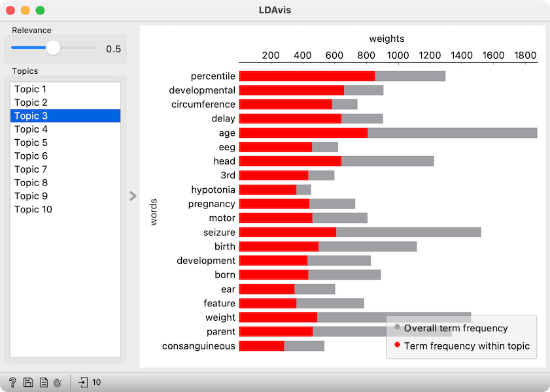Click the word label 'hypotonia'
Screen dimensions: 550x392
(213, 190)
